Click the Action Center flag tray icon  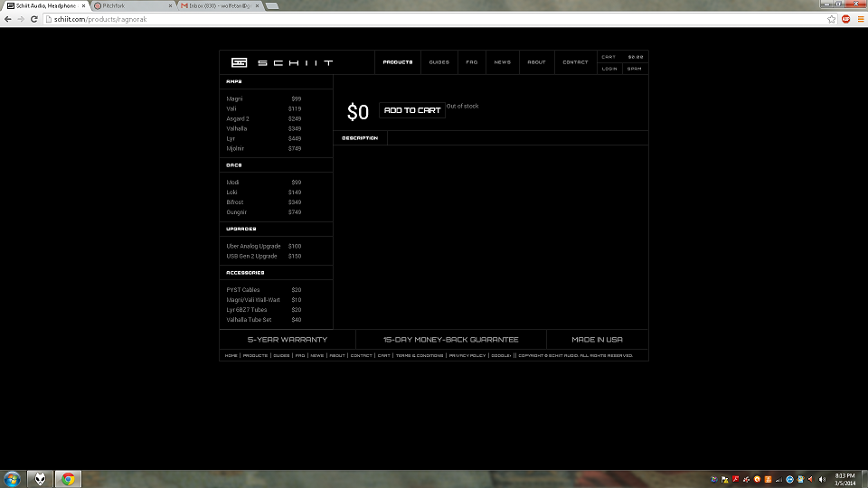724,479
